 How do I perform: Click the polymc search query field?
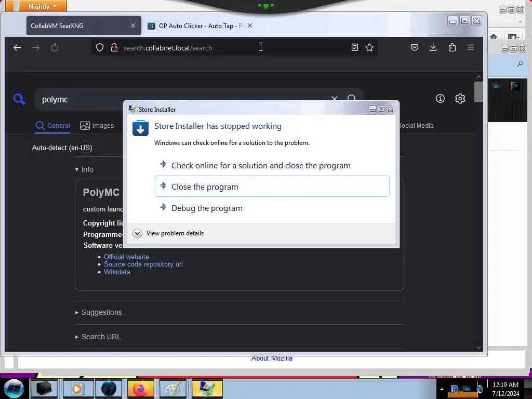coord(183,99)
